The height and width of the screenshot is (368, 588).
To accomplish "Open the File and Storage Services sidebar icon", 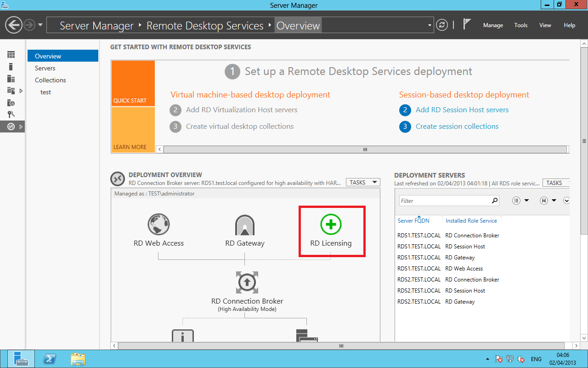I will pos(11,91).
